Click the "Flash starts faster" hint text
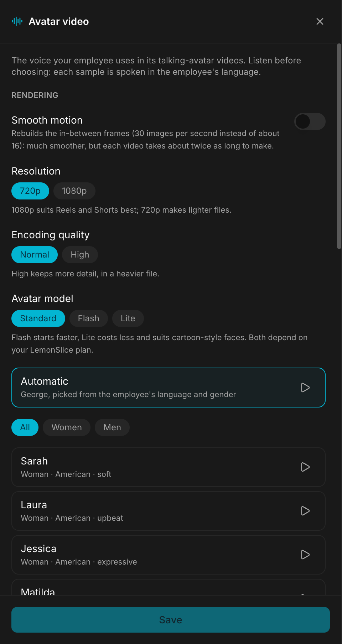 click(x=159, y=344)
